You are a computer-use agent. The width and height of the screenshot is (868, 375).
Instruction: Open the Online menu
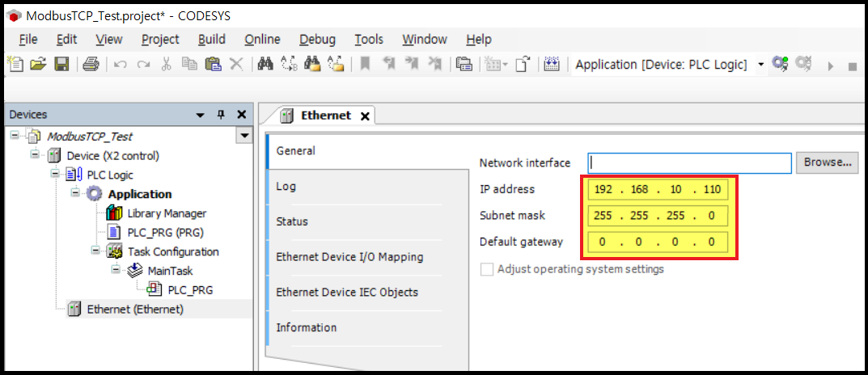pyautogui.click(x=262, y=40)
